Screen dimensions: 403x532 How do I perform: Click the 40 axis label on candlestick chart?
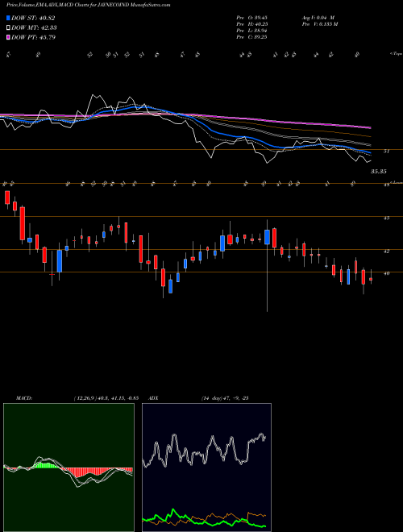point(386,273)
